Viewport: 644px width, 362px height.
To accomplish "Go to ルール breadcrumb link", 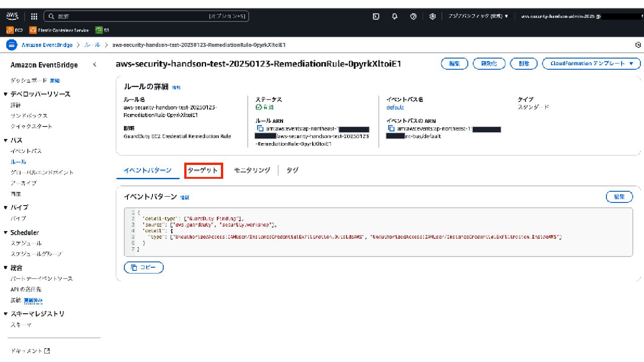I will [x=92, y=45].
